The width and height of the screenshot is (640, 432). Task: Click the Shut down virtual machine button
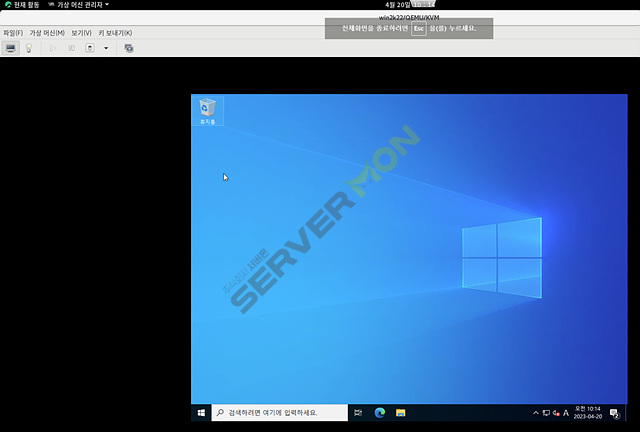coord(90,48)
